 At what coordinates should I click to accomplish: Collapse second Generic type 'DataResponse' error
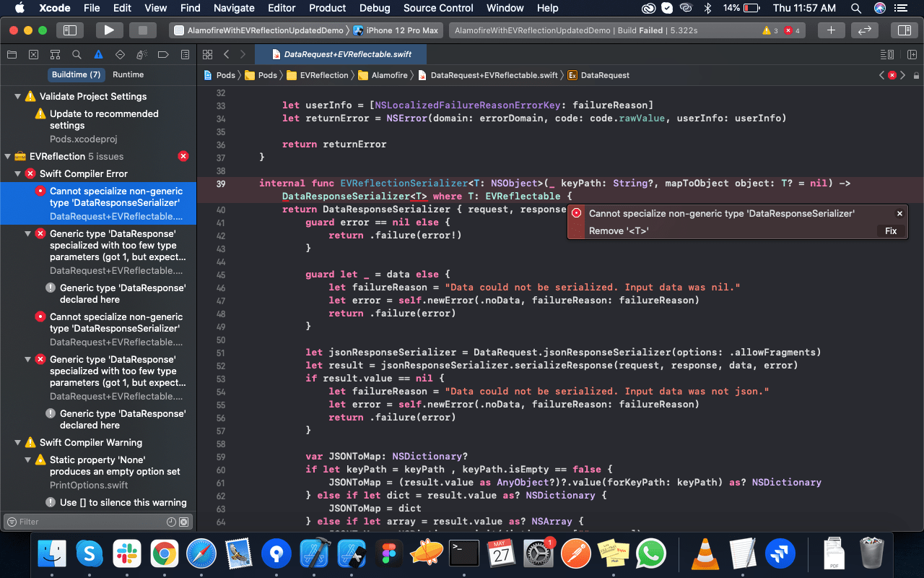28,360
